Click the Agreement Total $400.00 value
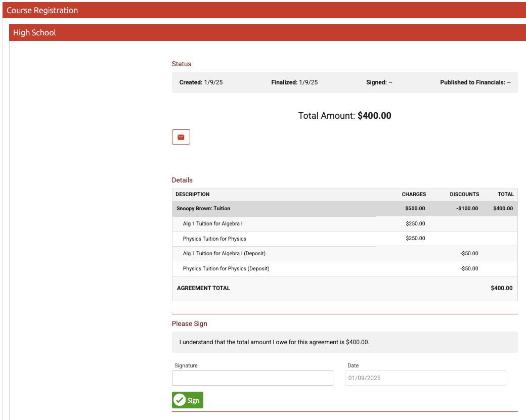Image resolution: width=526 pixels, height=420 pixels. pos(502,288)
